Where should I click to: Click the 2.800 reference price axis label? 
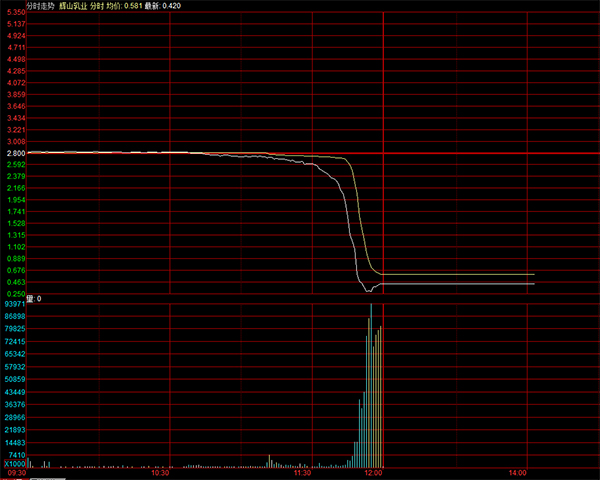[15, 153]
